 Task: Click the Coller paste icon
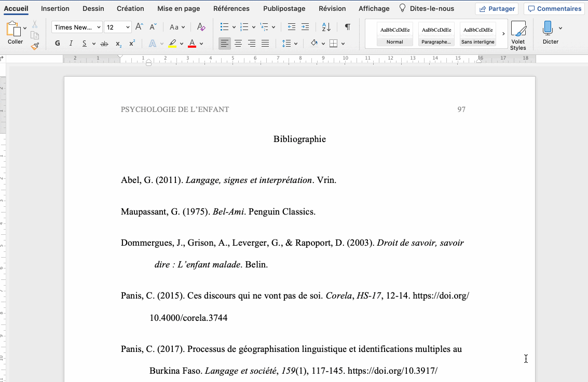(13, 29)
